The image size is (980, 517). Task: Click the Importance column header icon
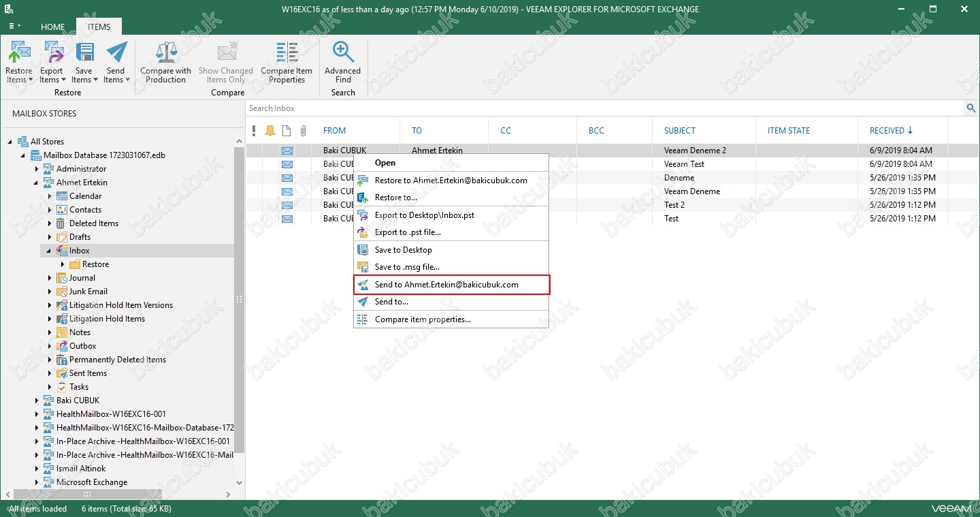pos(254,131)
